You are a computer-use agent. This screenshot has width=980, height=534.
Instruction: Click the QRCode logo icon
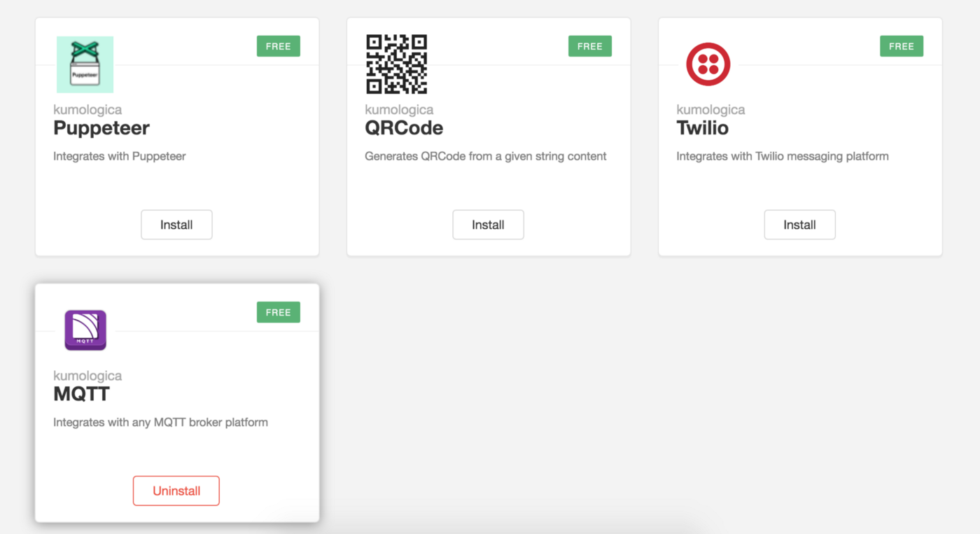tap(397, 64)
